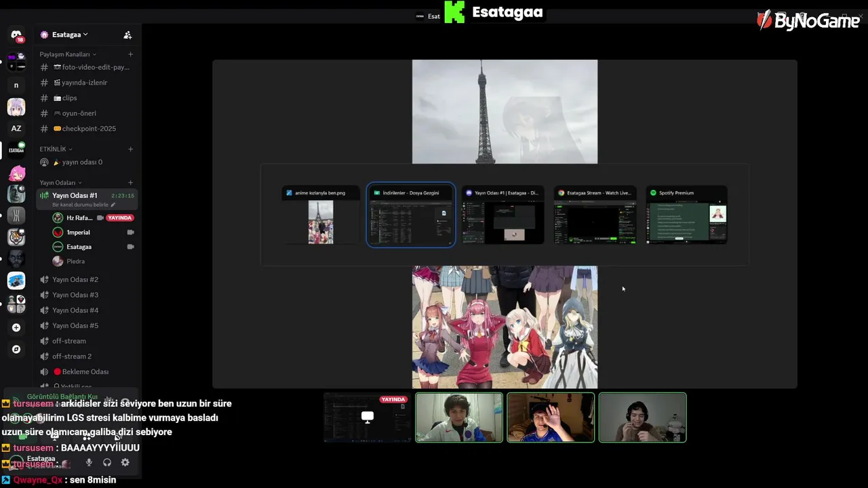Click Bir kanal durumu belirle link
Screen dimensions: 868x488
click(x=80, y=205)
